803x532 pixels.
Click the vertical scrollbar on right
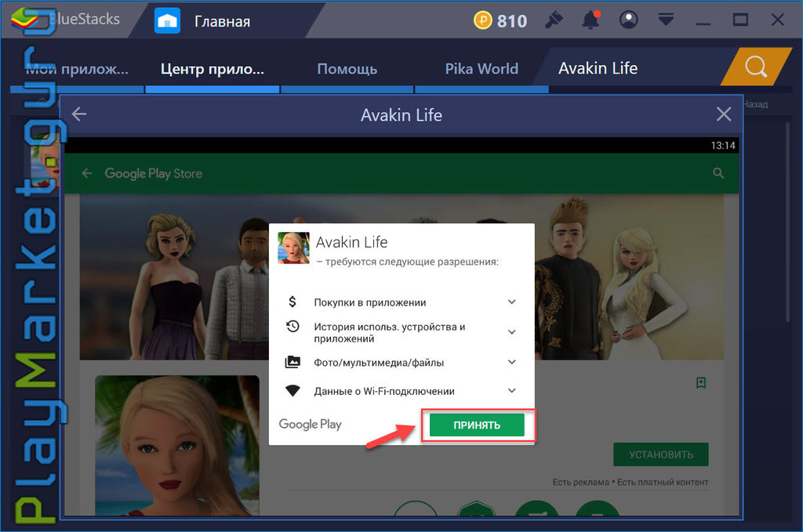pyautogui.click(x=788, y=220)
